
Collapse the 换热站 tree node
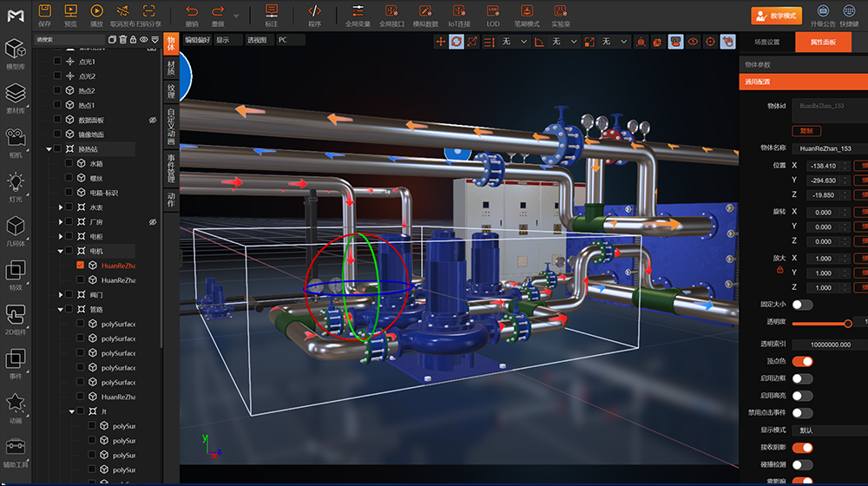pos(49,149)
